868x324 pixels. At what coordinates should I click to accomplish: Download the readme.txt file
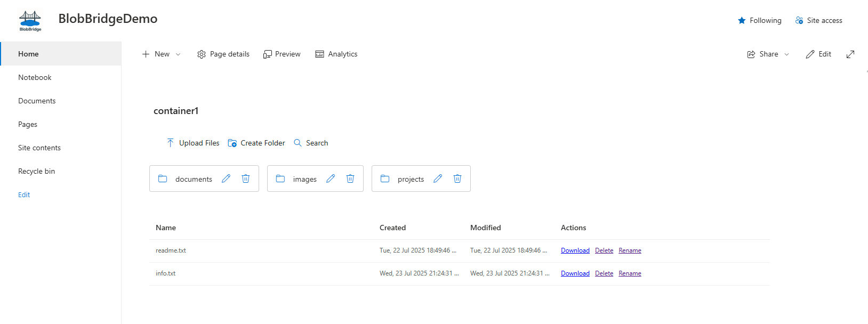coord(575,250)
